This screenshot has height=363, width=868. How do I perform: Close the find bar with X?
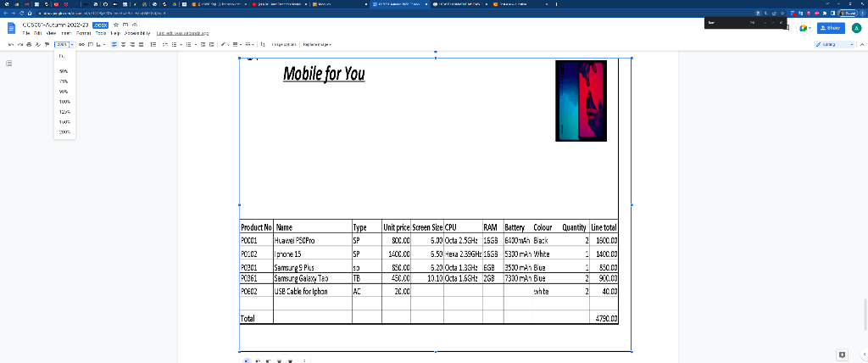pos(781,23)
